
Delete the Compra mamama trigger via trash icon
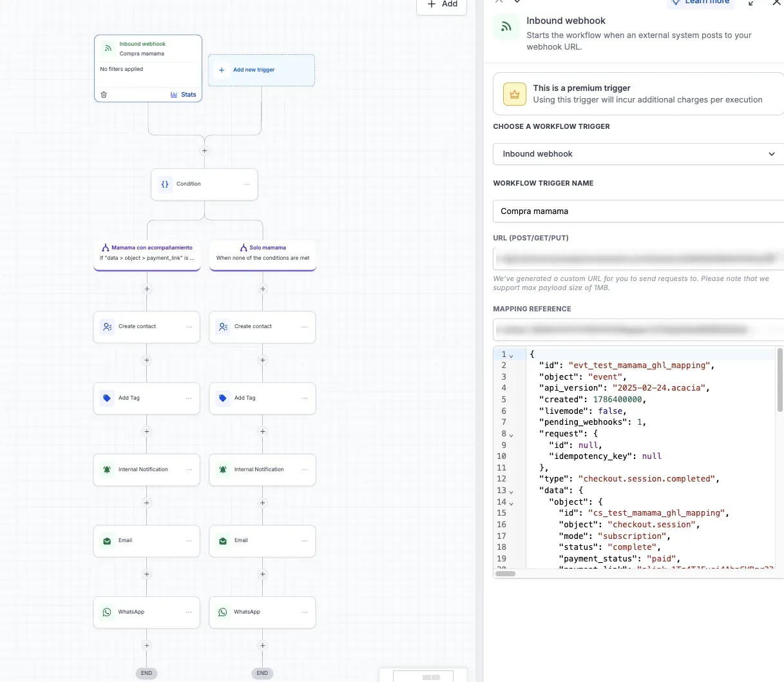pyautogui.click(x=104, y=95)
